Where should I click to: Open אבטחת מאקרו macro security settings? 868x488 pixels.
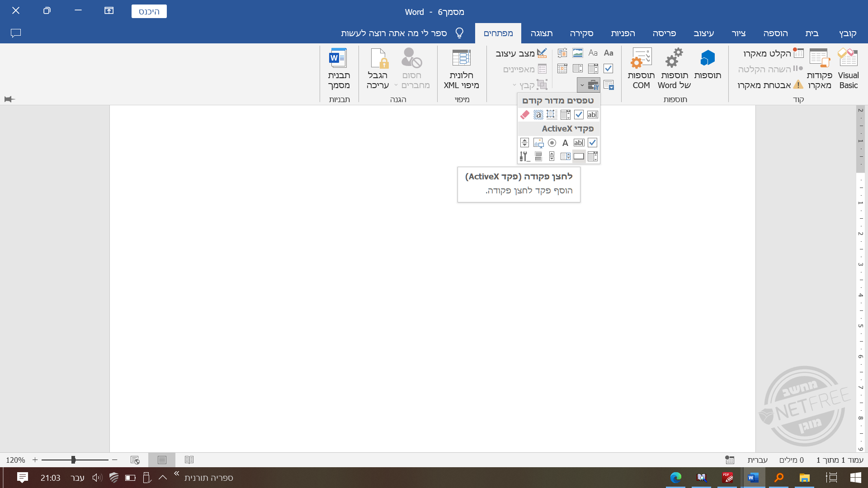(770, 85)
